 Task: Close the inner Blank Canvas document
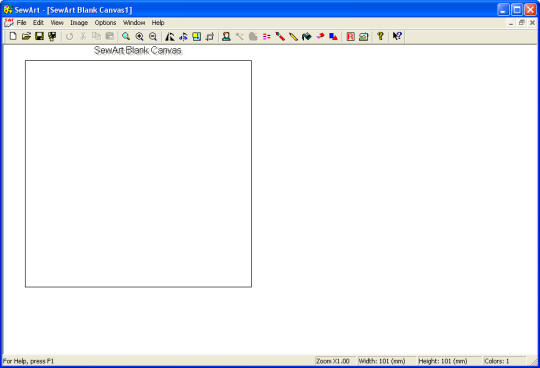[x=532, y=23]
